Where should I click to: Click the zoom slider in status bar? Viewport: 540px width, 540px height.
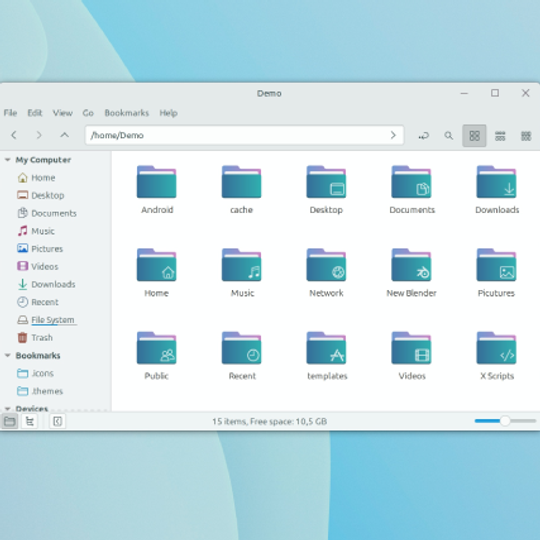(x=505, y=421)
